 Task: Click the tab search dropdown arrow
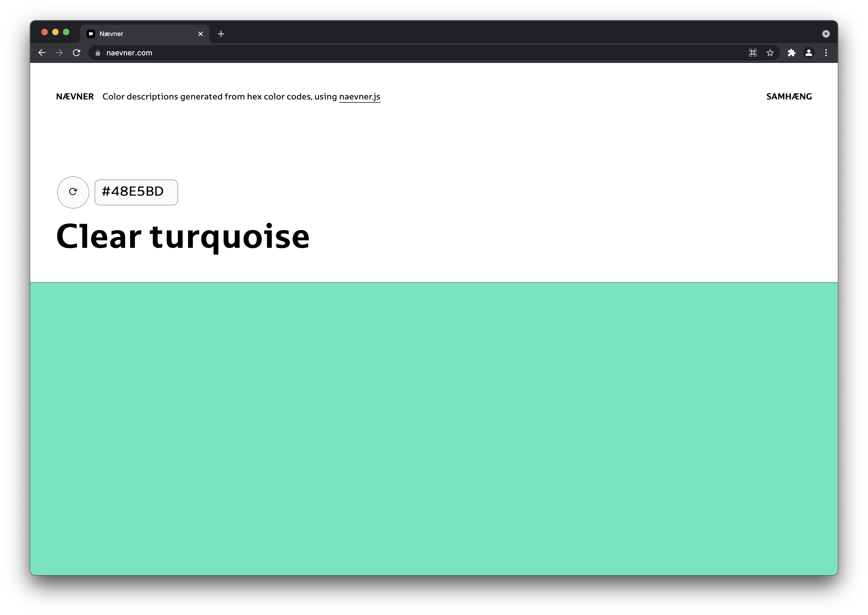pos(826,34)
